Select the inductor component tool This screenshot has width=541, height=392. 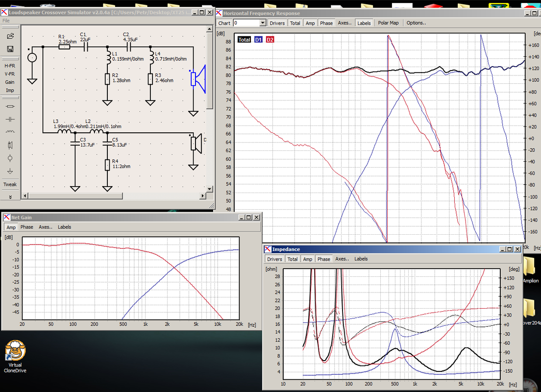tap(10, 132)
